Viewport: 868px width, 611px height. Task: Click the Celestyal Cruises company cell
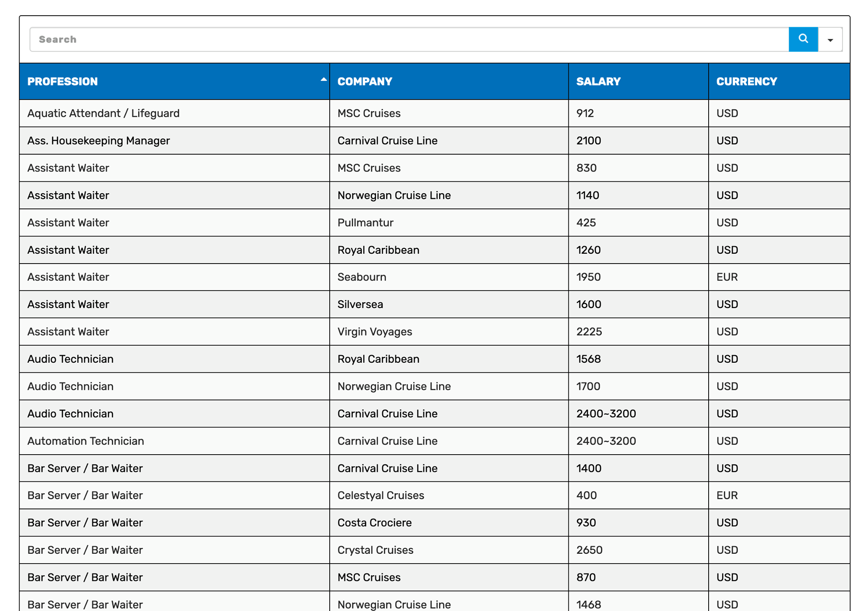[449, 495]
